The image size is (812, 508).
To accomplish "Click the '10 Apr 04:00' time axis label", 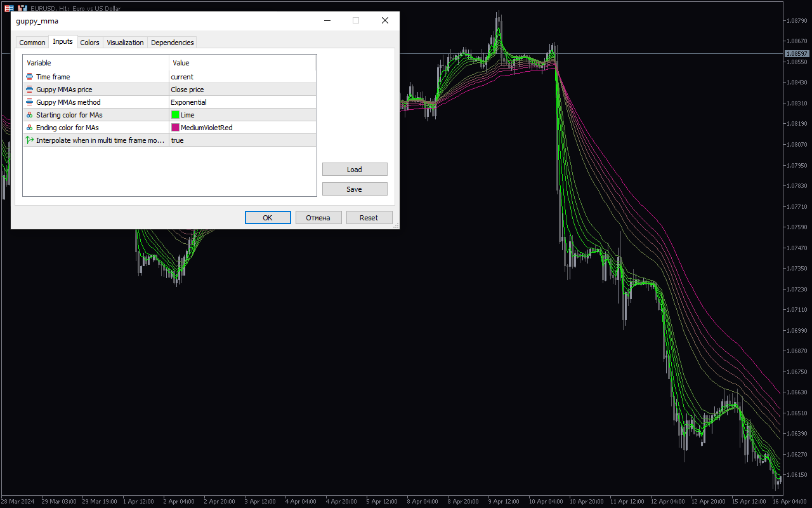I will click(546, 502).
